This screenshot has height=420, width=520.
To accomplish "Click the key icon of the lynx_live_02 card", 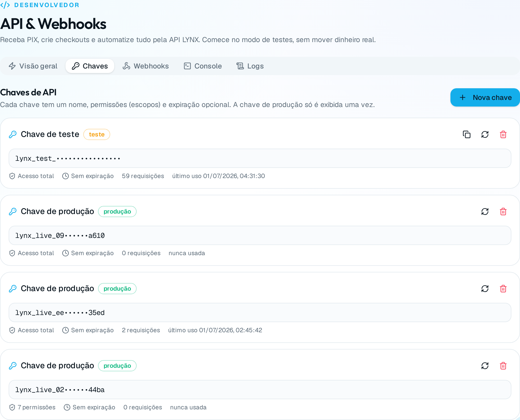I will pos(13,366).
